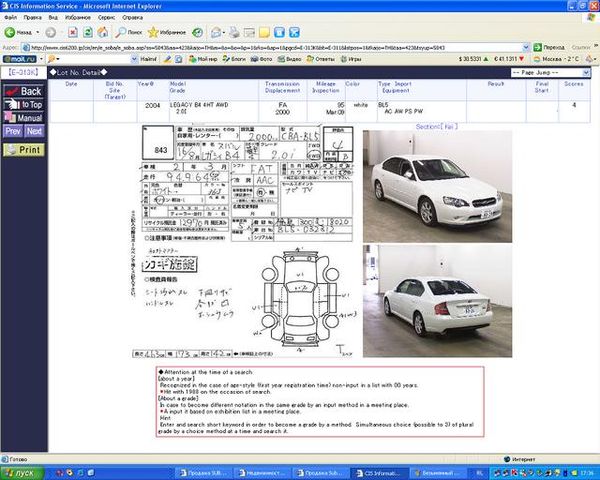Click the E-313K lot code label
The image size is (600, 480).
point(23,72)
